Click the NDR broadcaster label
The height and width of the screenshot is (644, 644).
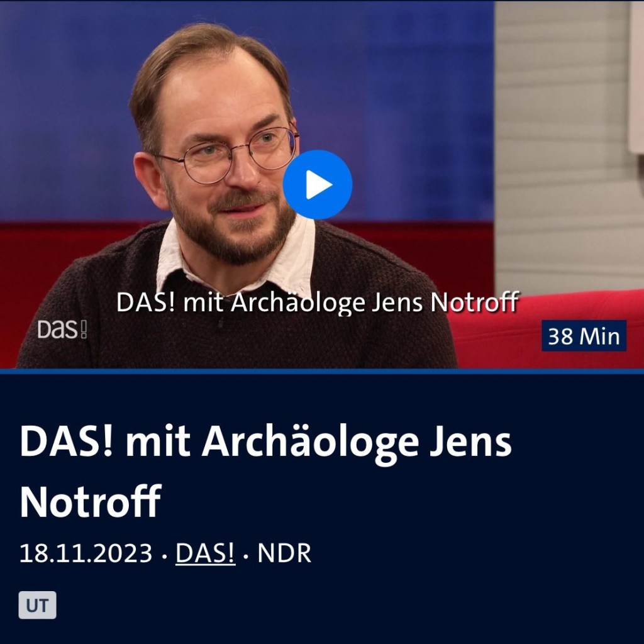coord(284,553)
